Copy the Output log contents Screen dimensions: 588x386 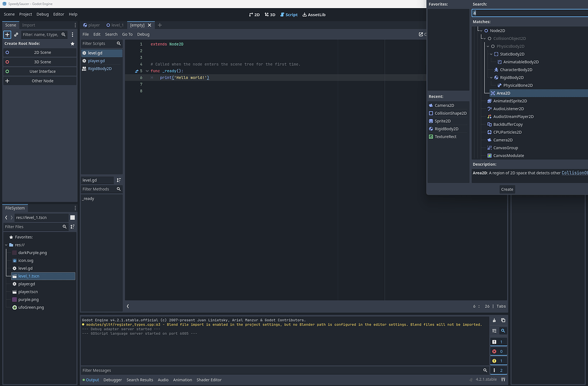point(504,321)
